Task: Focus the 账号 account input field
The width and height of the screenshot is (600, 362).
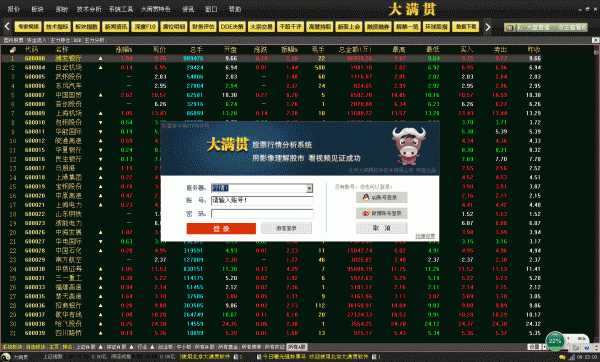Action: pos(262,200)
